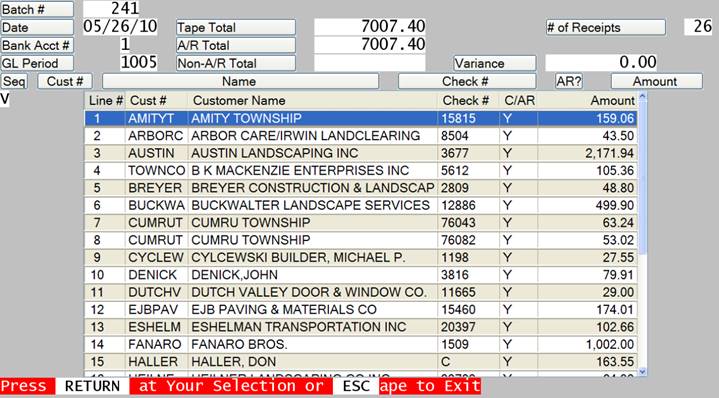Click check number 20397 cell
719x398 pixels.
[x=468, y=327]
